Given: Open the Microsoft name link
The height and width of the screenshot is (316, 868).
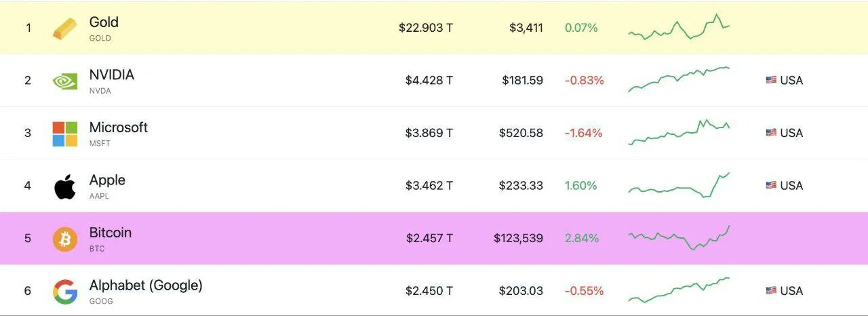Looking at the screenshot, I should [119, 127].
